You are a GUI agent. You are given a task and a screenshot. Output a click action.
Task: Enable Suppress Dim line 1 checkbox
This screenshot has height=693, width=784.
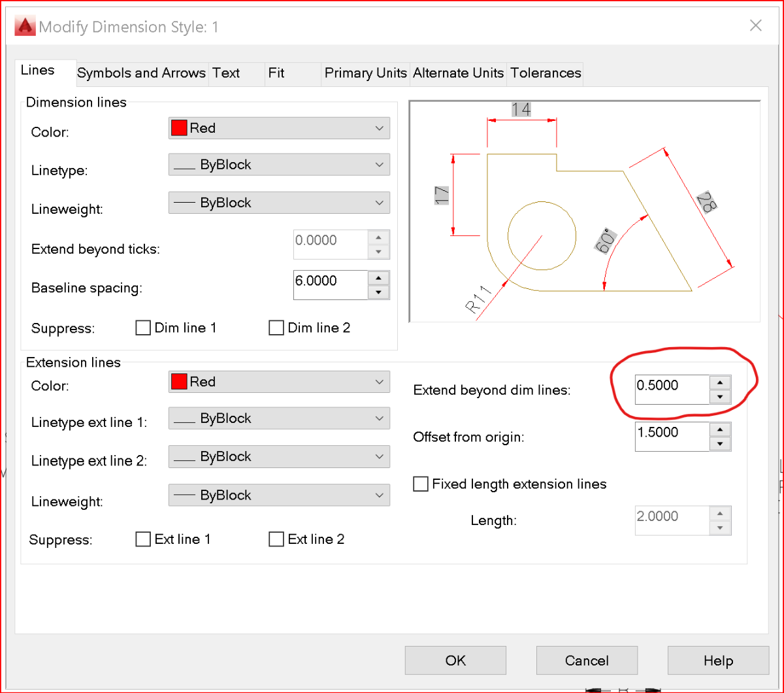[x=143, y=328]
